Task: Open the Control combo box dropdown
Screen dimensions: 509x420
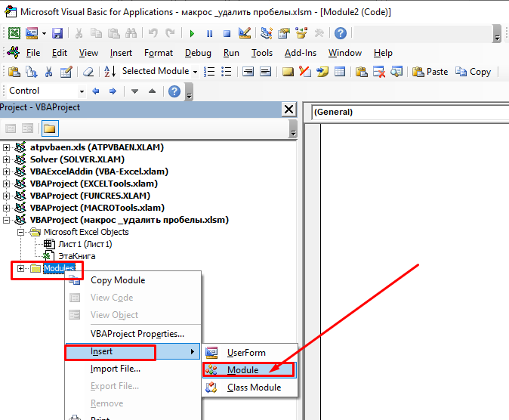Action: click(82, 91)
